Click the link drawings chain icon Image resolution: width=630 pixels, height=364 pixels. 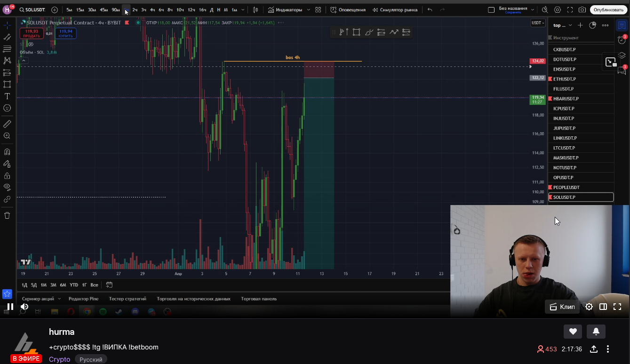tap(7, 199)
